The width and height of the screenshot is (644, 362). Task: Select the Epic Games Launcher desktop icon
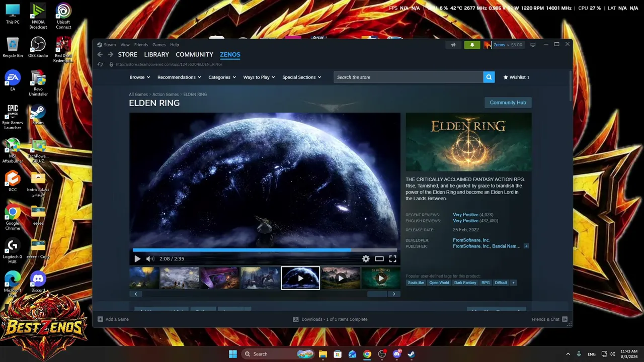point(13,117)
